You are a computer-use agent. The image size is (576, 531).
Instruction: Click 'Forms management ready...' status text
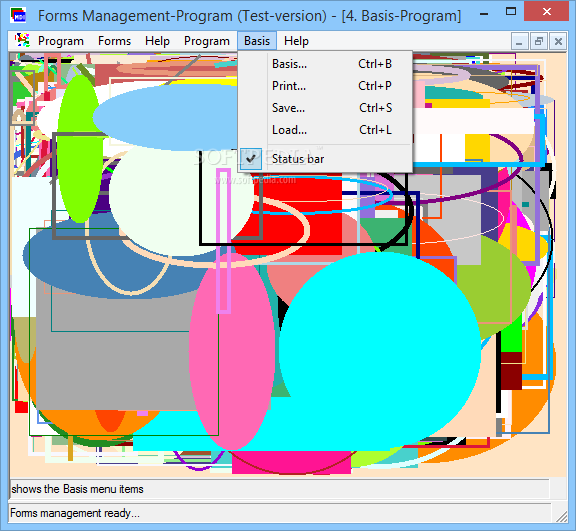point(75,513)
